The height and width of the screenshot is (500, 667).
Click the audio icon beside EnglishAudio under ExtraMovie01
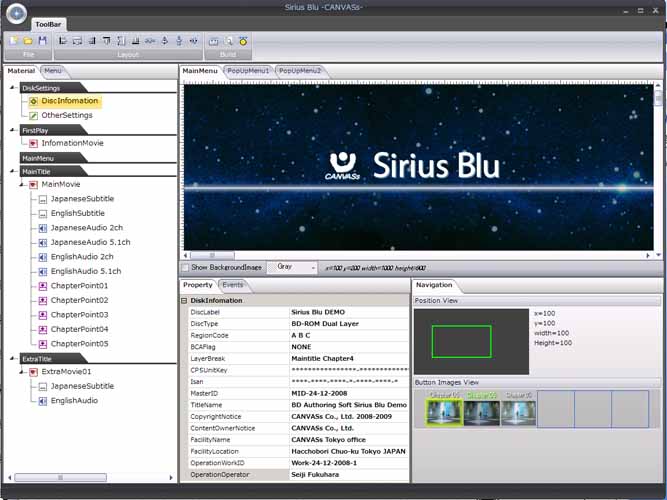[x=43, y=401]
